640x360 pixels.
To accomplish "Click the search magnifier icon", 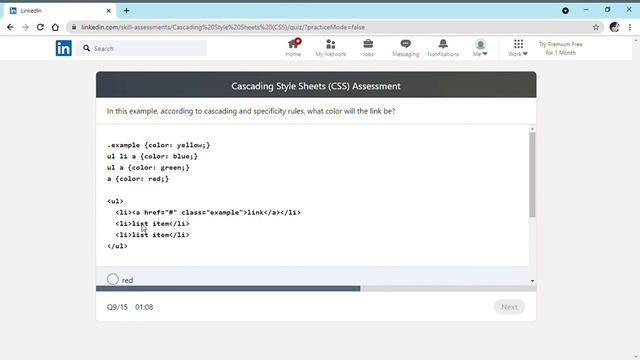I will click(x=87, y=48).
